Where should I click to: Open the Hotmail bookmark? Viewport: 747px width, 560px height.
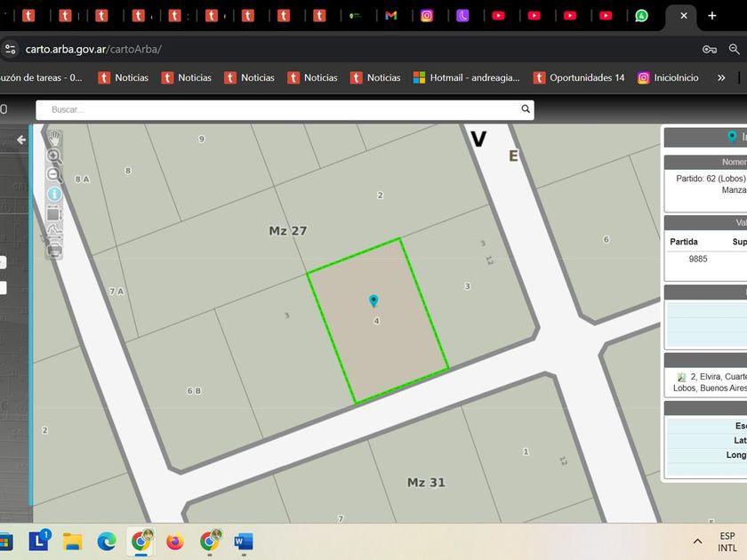(x=467, y=78)
